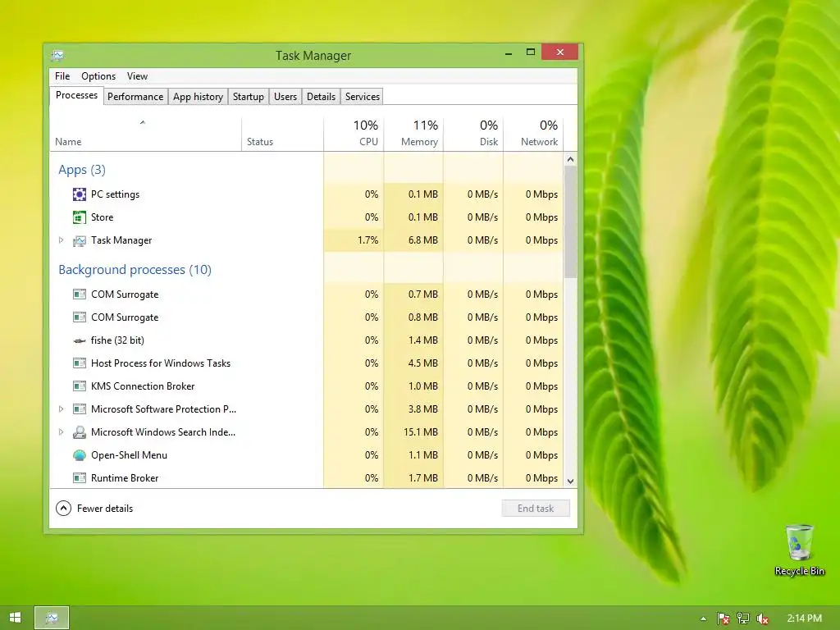Click the 1.7% CPU value

tap(368, 240)
